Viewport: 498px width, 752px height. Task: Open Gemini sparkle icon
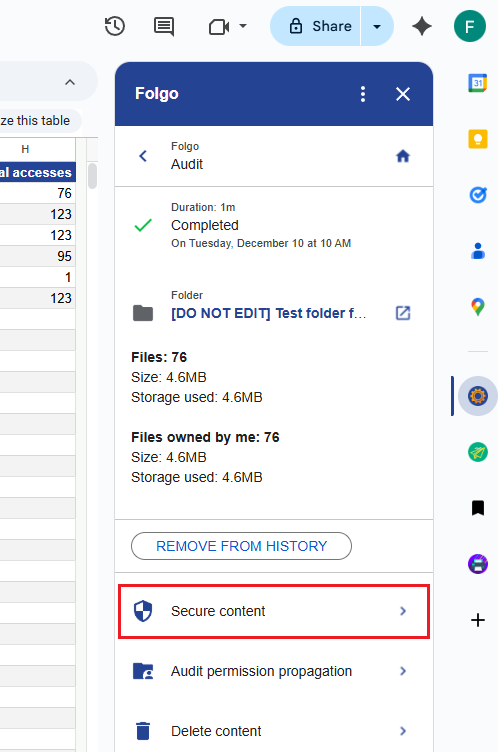coord(422,26)
